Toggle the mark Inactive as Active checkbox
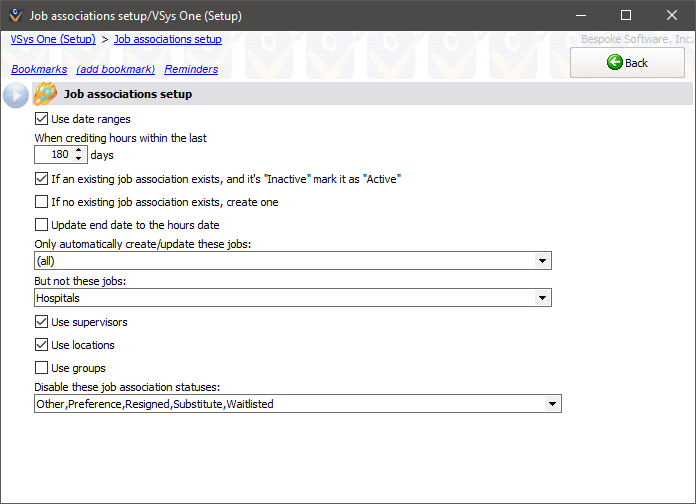The image size is (696, 504). pos(42,179)
